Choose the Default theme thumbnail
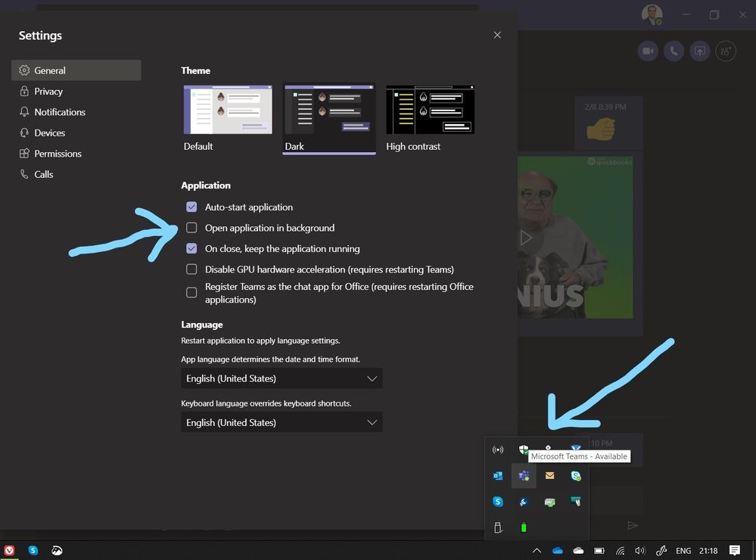 228,110
